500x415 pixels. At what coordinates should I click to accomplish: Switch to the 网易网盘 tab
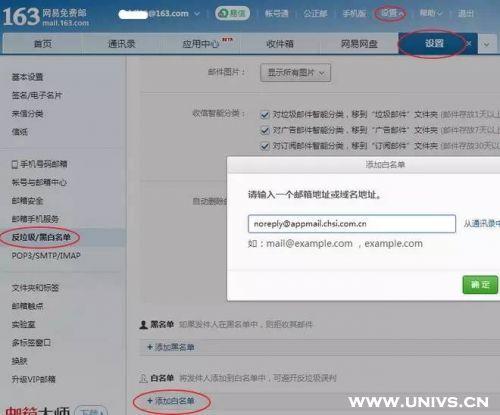[x=359, y=44]
